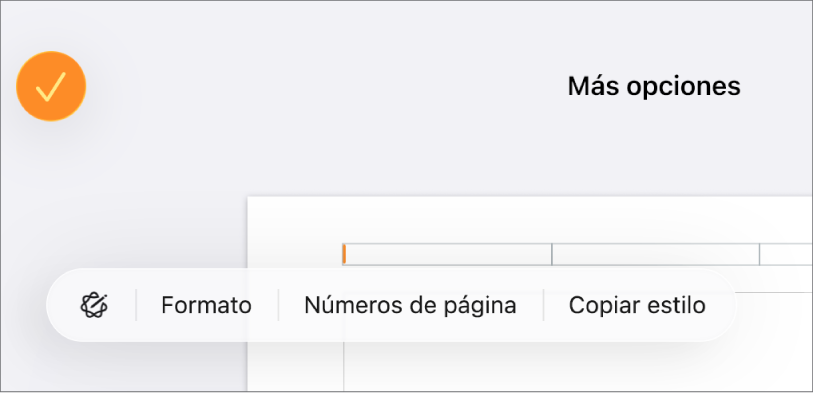Image resolution: width=814 pixels, height=394 pixels.
Task: Click the left header field with cursor
Action: coord(447,254)
